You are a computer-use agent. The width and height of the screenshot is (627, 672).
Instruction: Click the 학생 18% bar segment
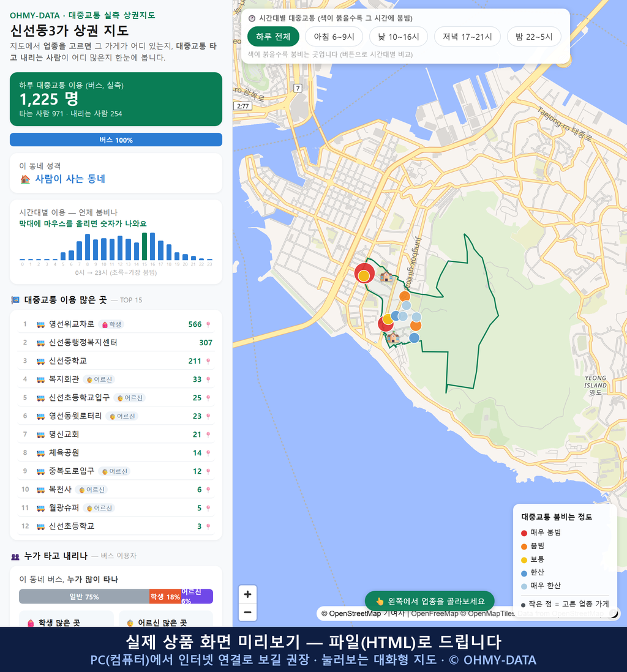pos(165,597)
